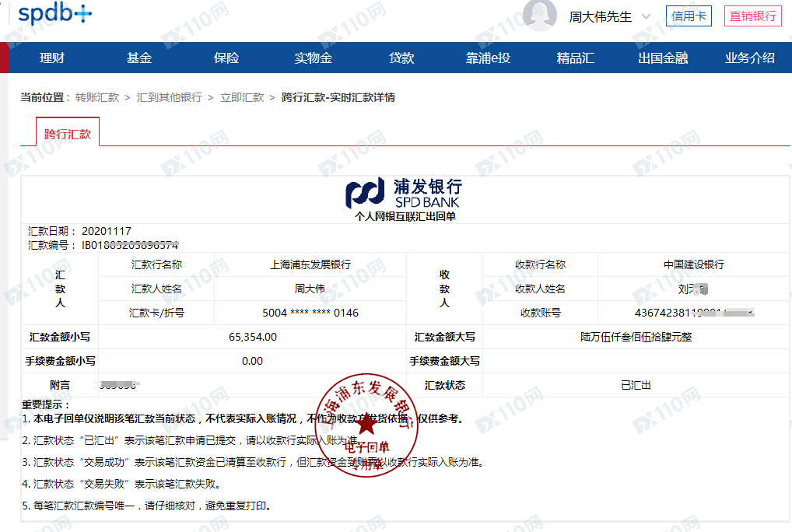The width and height of the screenshot is (792, 532).
Task: Open the 保险 menu
Action: pyautogui.click(x=226, y=58)
